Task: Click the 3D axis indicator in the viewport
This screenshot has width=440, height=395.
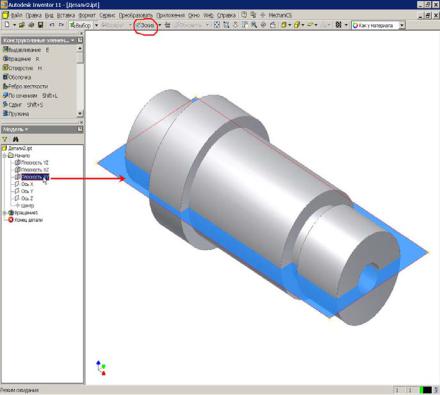Action: click(101, 368)
